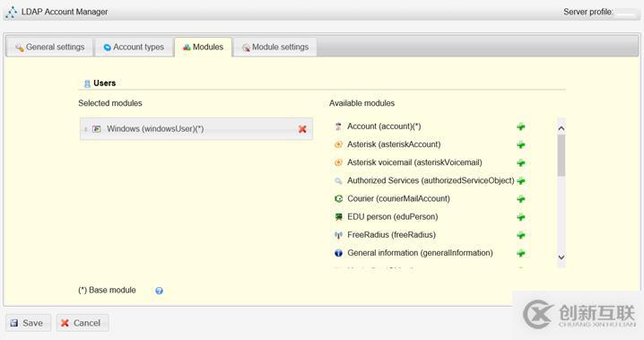Switch to Module settings tab

click(275, 48)
